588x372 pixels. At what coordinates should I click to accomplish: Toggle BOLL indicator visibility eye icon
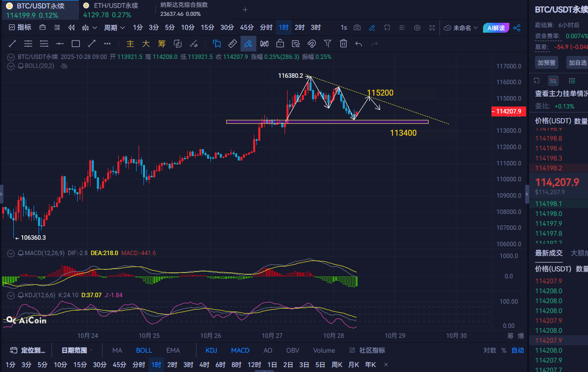(64, 66)
